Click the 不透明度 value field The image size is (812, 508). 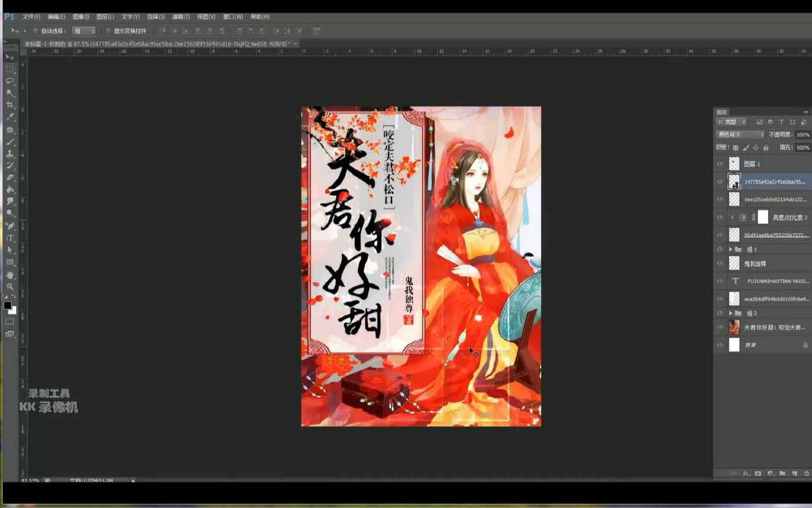pyautogui.click(x=803, y=135)
